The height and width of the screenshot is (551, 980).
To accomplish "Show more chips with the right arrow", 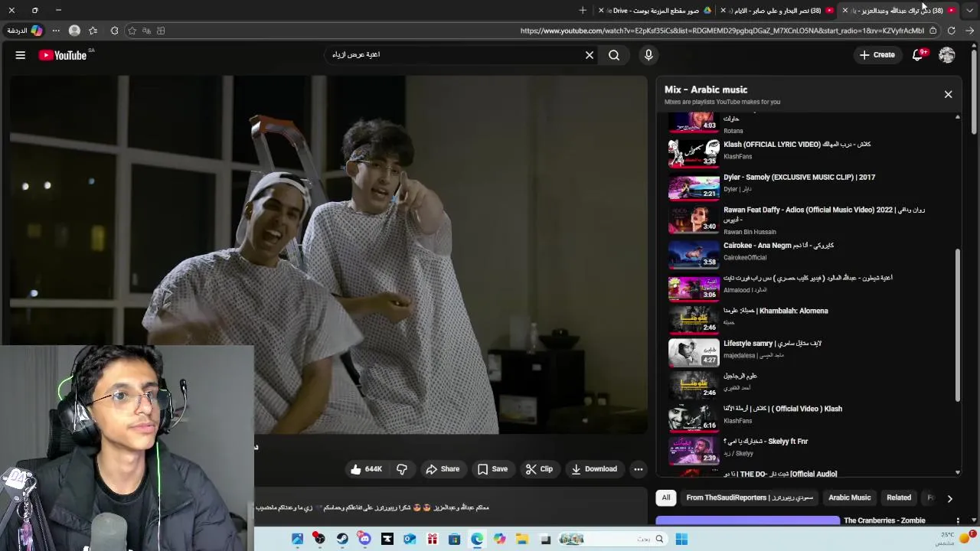I will pyautogui.click(x=949, y=498).
